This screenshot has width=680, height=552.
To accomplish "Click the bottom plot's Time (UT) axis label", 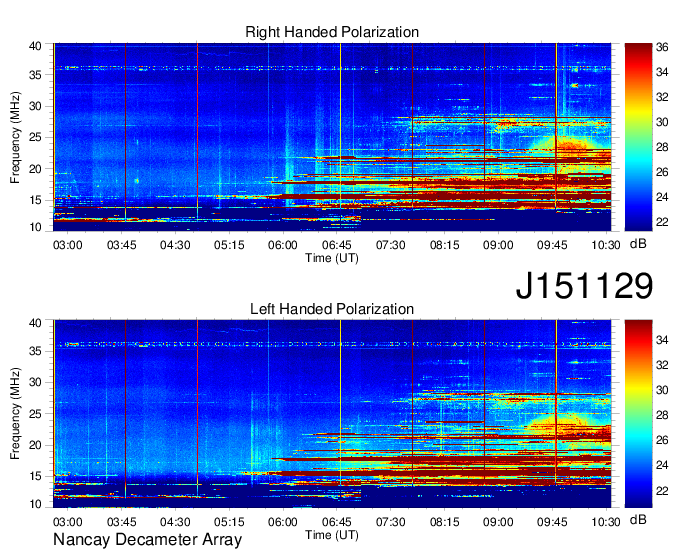I will click(x=332, y=535).
